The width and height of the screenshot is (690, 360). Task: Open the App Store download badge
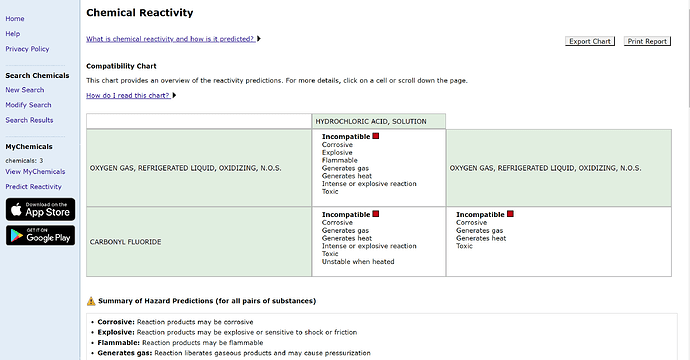(40, 209)
